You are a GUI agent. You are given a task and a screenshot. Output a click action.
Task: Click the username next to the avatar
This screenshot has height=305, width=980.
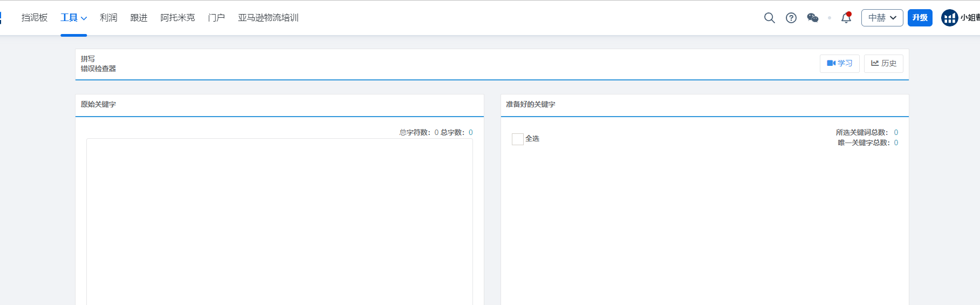pyautogui.click(x=970, y=18)
